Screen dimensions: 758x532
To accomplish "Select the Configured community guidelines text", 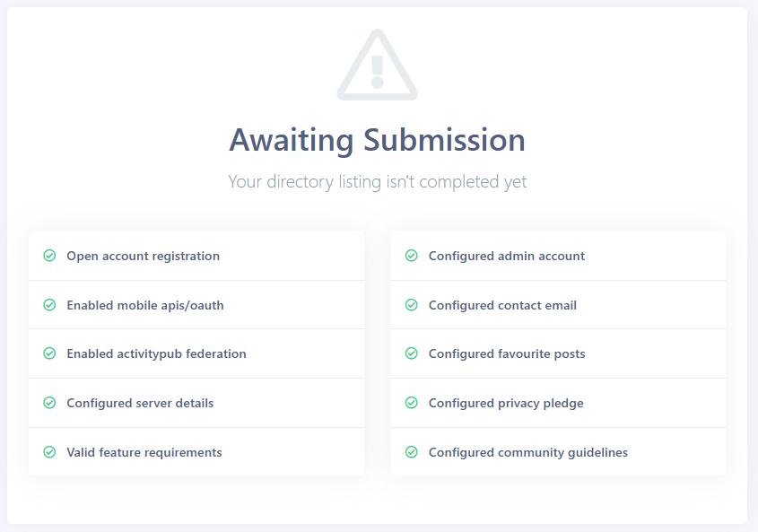I will tap(528, 452).
